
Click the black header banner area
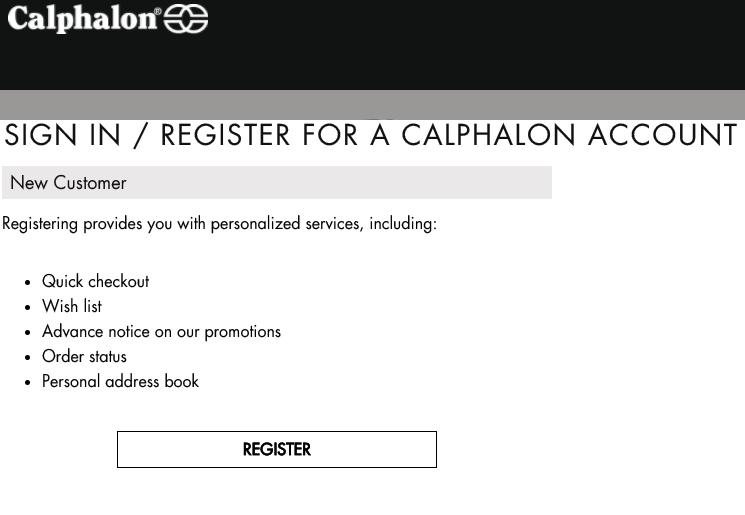[x=372, y=45]
